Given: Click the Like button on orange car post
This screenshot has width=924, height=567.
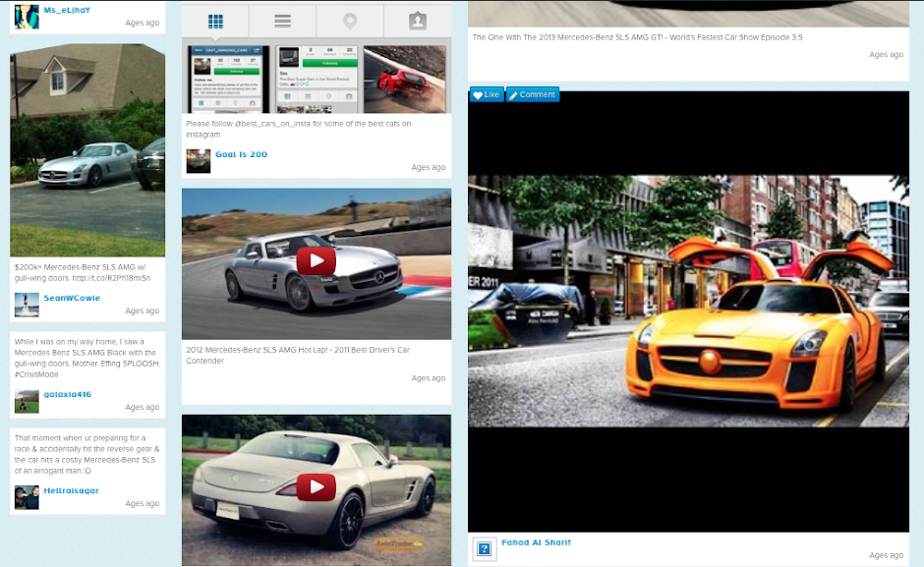Looking at the screenshot, I should click(x=487, y=94).
